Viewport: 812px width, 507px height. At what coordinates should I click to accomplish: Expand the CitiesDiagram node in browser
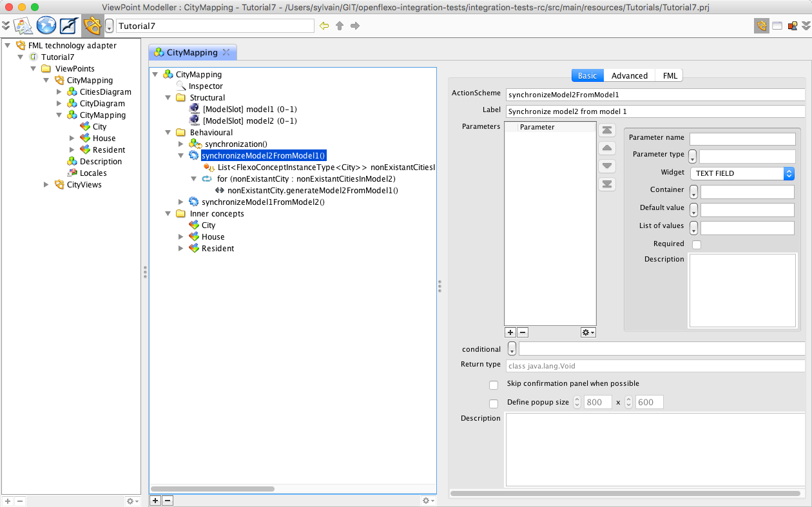click(59, 91)
